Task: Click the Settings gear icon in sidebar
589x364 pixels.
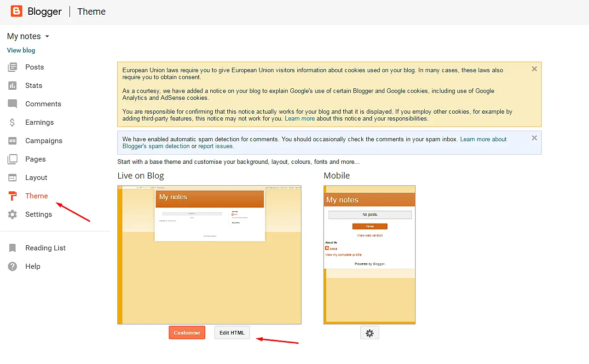Action: coord(12,214)
